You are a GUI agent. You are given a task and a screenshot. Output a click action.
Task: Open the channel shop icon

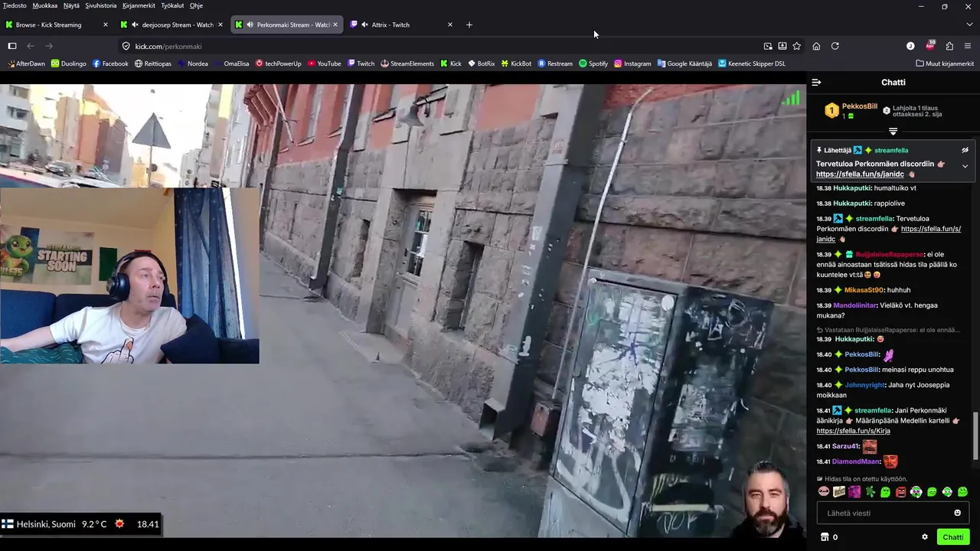[825, 537]
